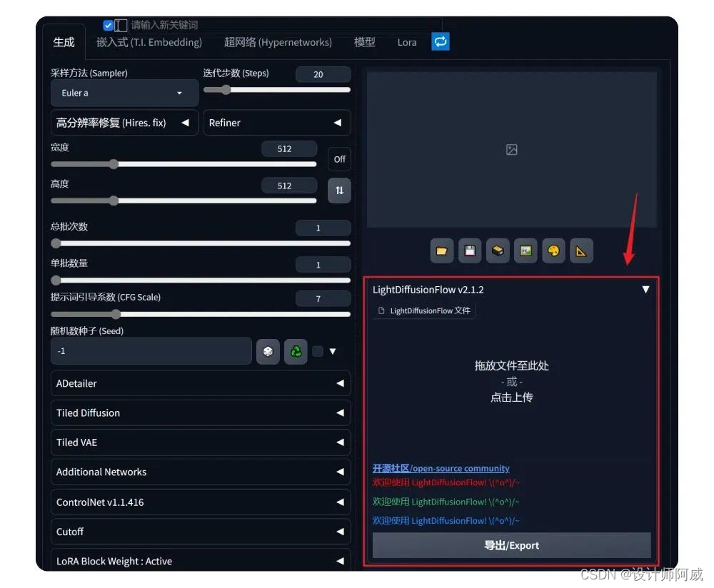Image resolution: width=714 pixels, height=588 pixels.
Task: Expand the ADetailer panel
Action: pyautogui.click(x=201, y=383)
